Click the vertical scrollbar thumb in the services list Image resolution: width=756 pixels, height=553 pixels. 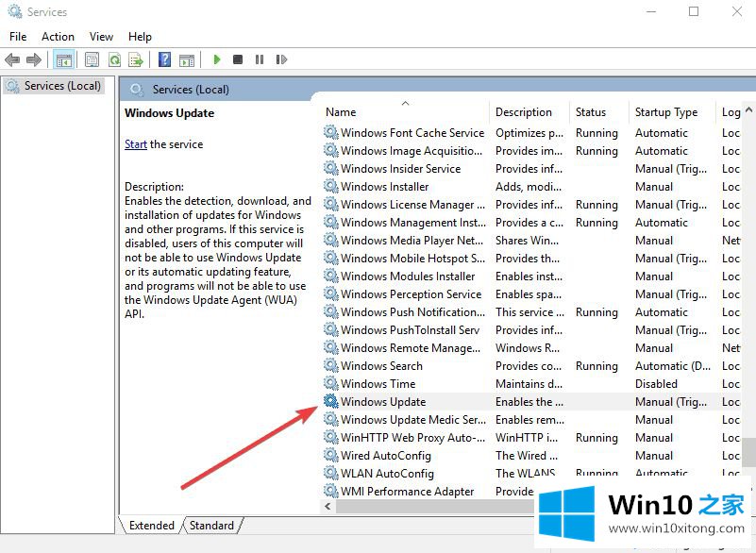point(748,452)
